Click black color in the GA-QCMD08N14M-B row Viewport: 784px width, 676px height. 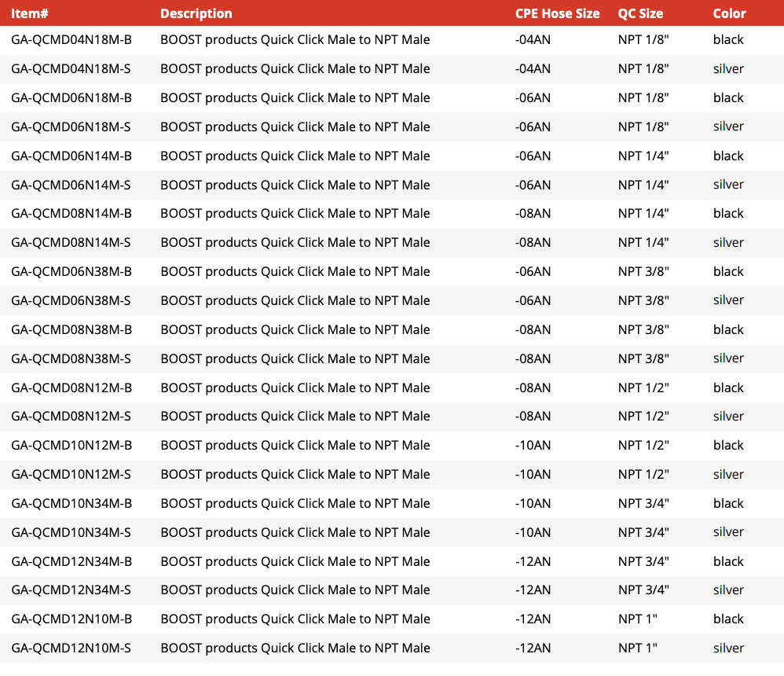point(728,213)
